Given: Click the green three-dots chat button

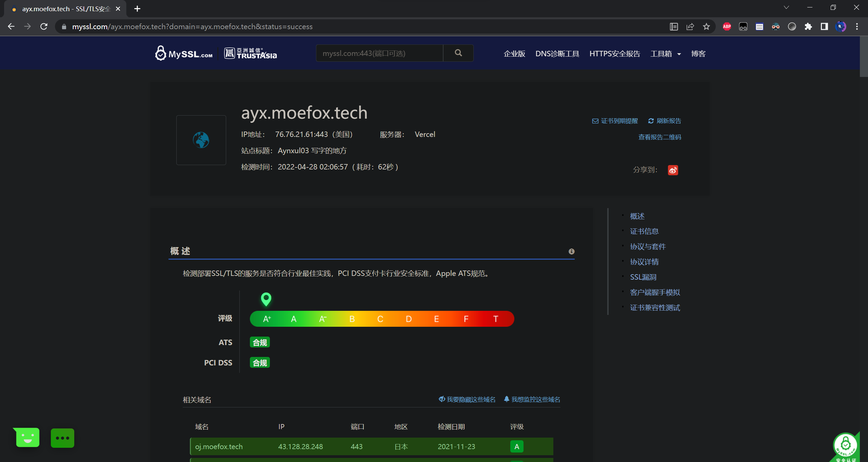Looking at the screenshot, I should (x=62, y=438).
